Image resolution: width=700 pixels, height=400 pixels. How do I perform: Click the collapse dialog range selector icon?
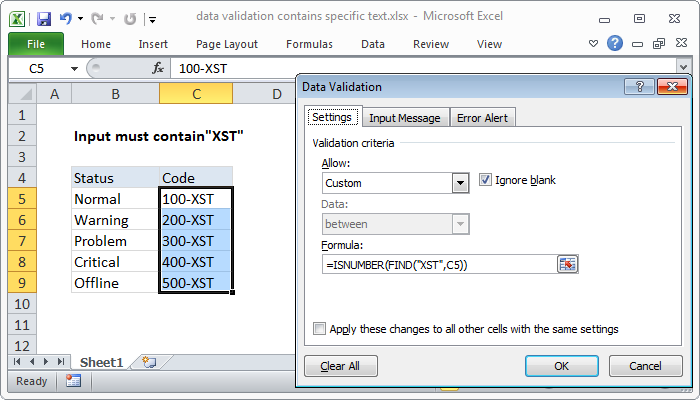coord(567,264)
